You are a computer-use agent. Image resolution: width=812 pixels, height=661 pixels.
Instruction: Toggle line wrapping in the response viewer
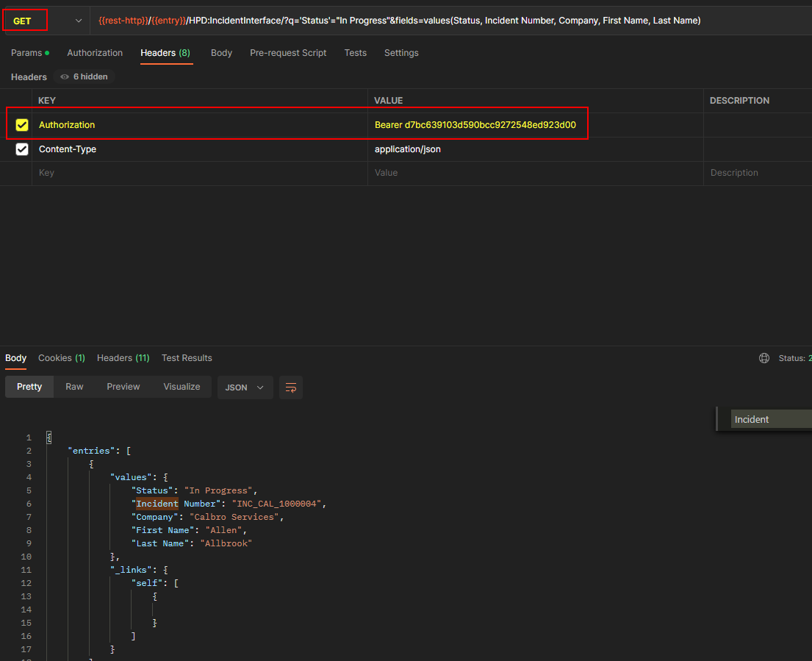290,387
